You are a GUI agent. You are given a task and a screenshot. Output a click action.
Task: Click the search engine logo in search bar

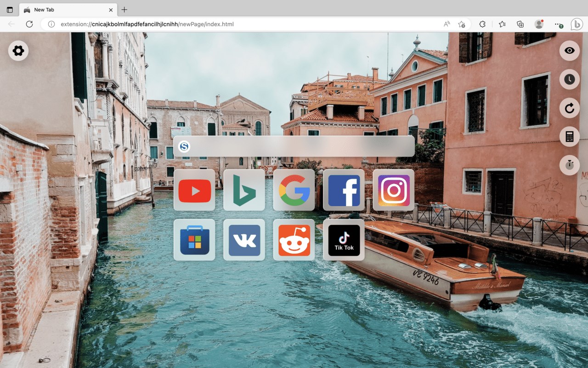click(x=184, y=147)
